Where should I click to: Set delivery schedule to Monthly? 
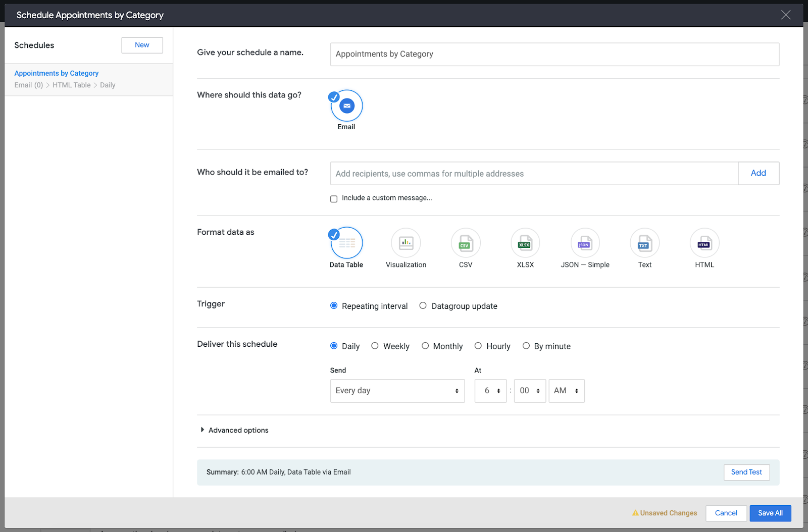425,346
